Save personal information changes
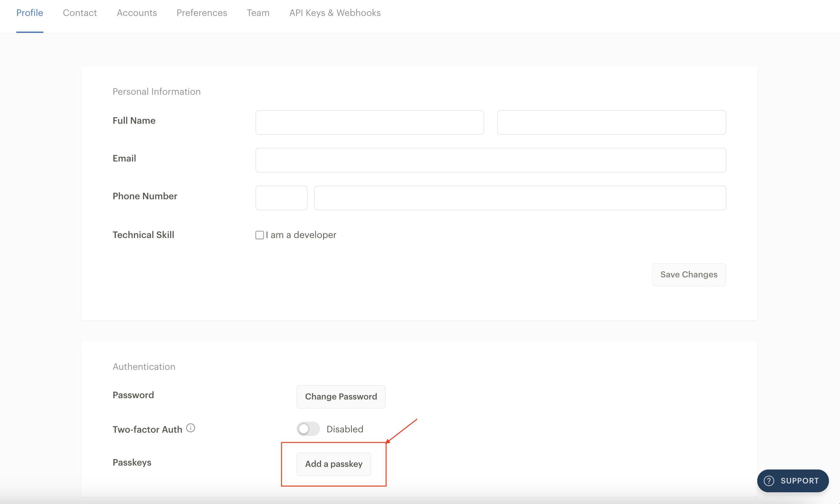This screenshot has height=504, width=840. tap(689, 274)
